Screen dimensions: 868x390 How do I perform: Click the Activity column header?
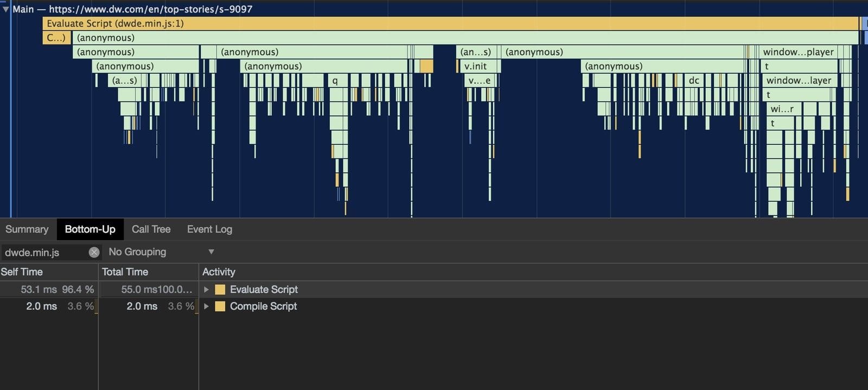219,272
